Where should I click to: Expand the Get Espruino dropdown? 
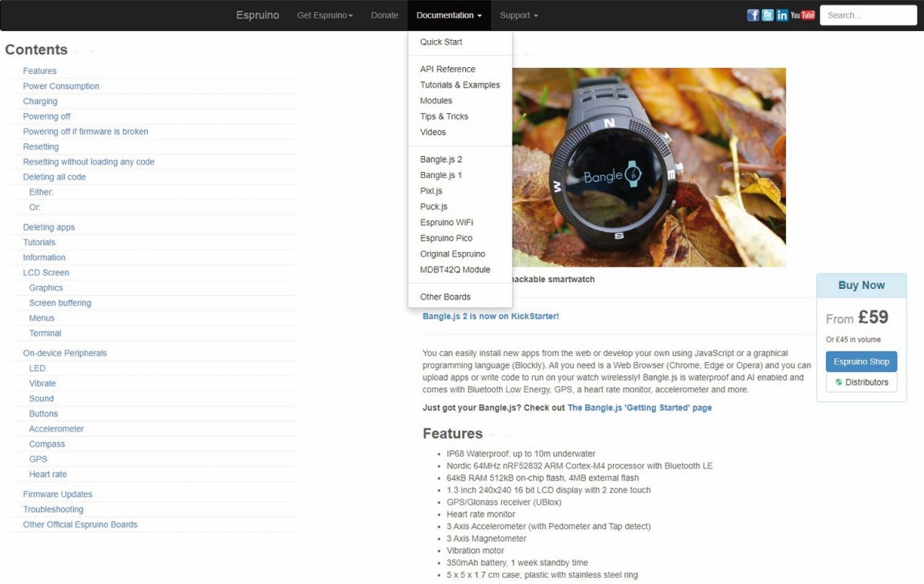(325, 15)
